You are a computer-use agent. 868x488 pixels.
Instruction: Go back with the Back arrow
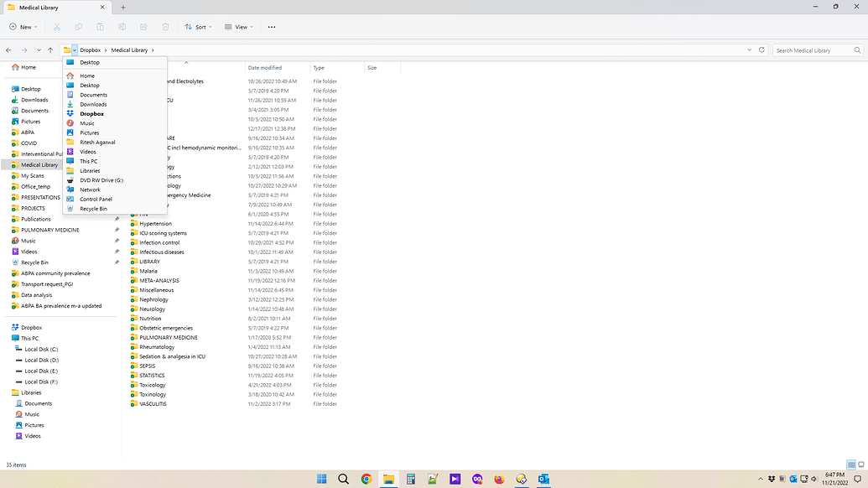point(9,49)
